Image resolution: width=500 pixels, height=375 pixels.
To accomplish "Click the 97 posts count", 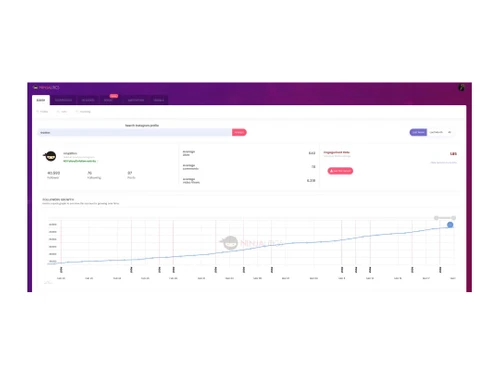I will pos(130,173).
